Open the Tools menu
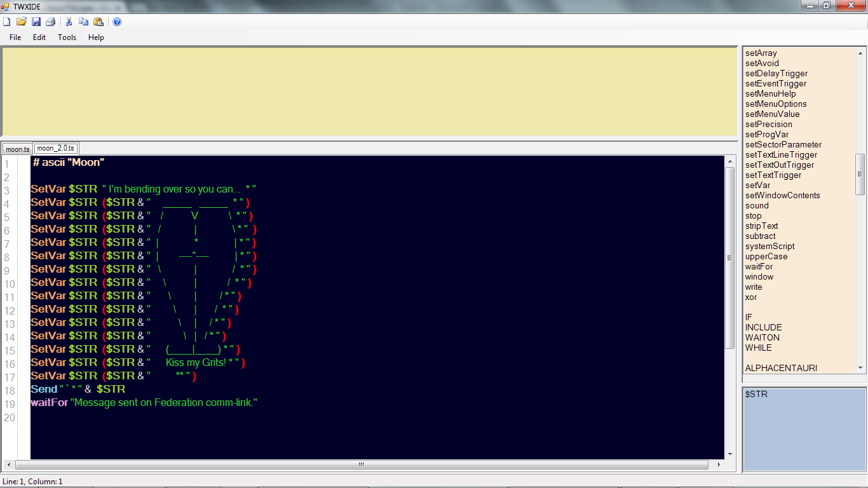 pos(67,37)
